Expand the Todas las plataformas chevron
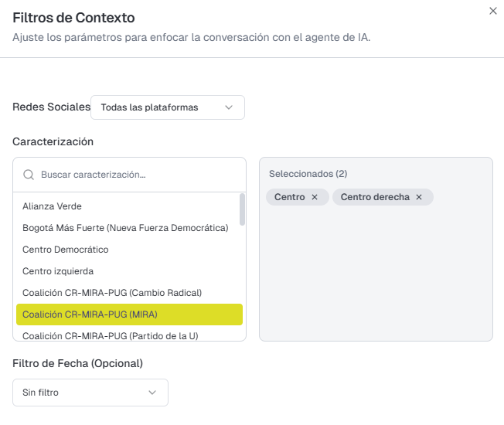Viewport: 504px width, 425px height. 229,107
